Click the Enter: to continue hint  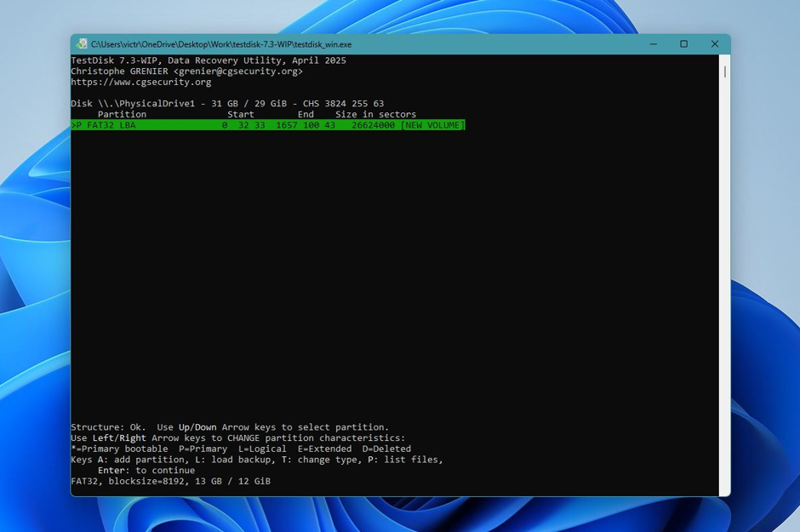pyautogui.click(x=146, y=470)
